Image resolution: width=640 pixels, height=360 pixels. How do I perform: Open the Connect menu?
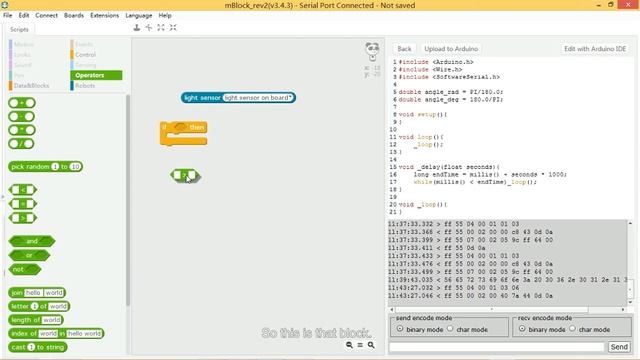pos(46,16)
